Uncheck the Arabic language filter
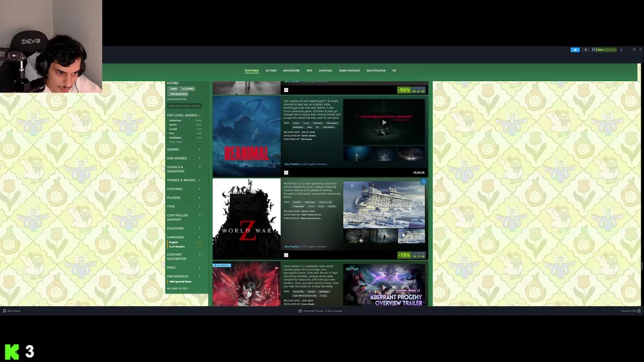Viewport: 644px width, 362px height. tap(185, 247)
